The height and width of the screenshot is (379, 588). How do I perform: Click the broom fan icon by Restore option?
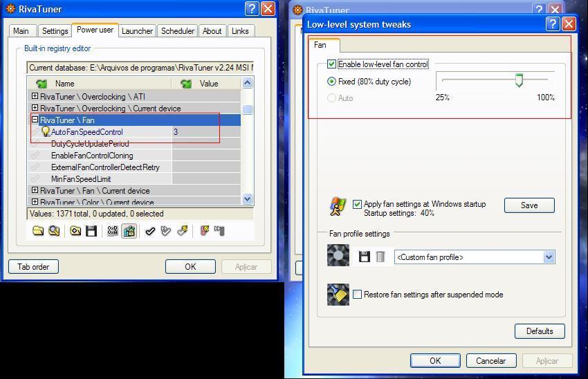coord(338,295)
